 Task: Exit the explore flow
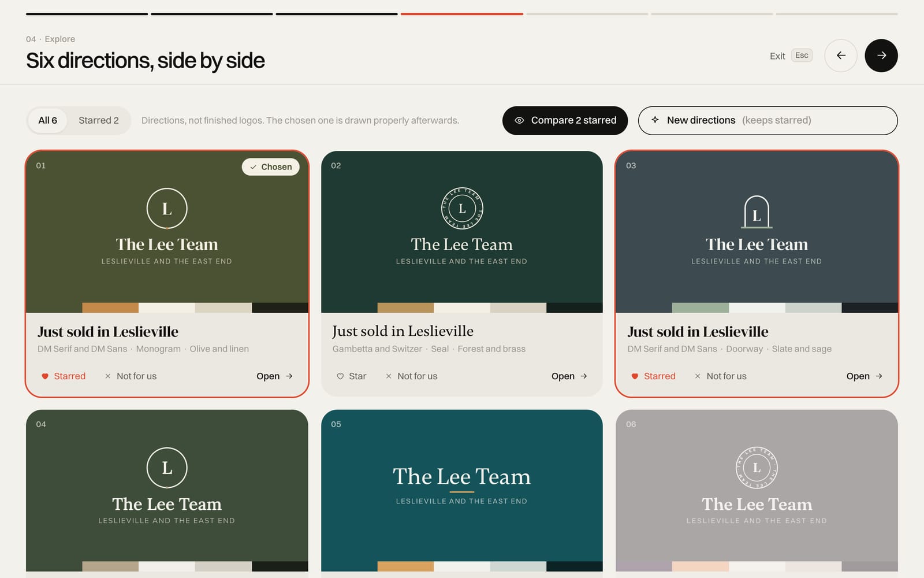point(777,56)
